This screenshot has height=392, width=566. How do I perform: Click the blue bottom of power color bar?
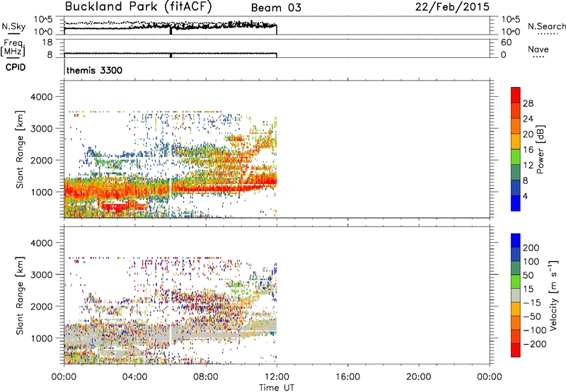click(516, 203)
